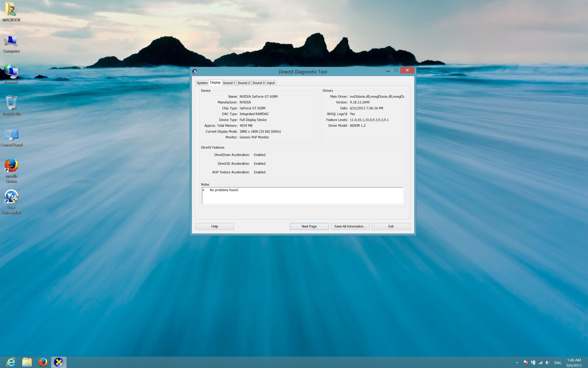Click the Feature Levels value 11.0,10.1
The height and width of the screenshot is (368, 588).
(369, 120)
